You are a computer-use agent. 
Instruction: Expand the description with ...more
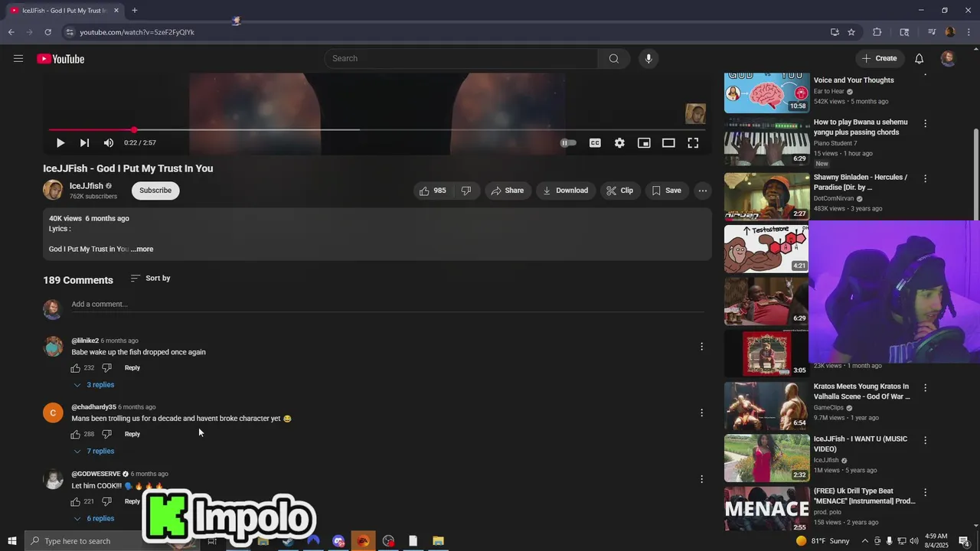click(142, 249)
